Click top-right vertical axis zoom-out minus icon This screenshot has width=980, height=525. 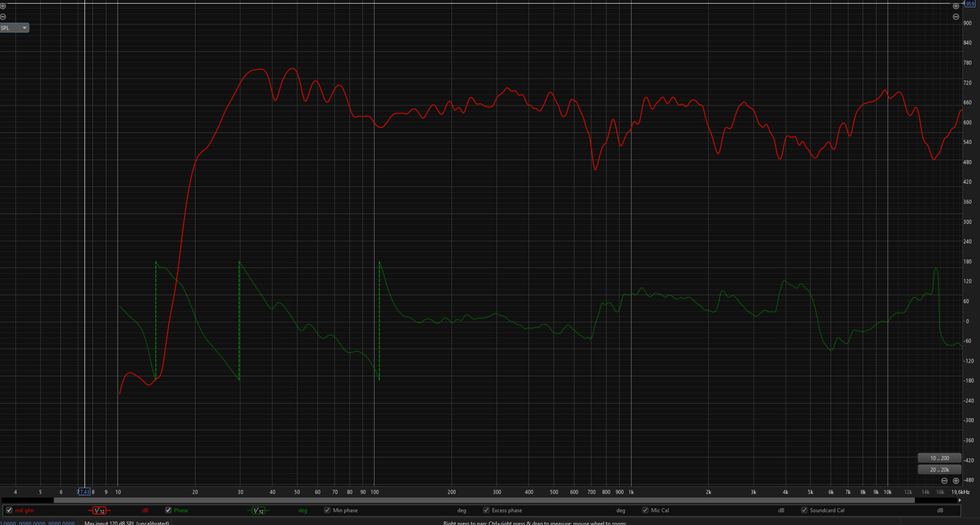(956, 17)
